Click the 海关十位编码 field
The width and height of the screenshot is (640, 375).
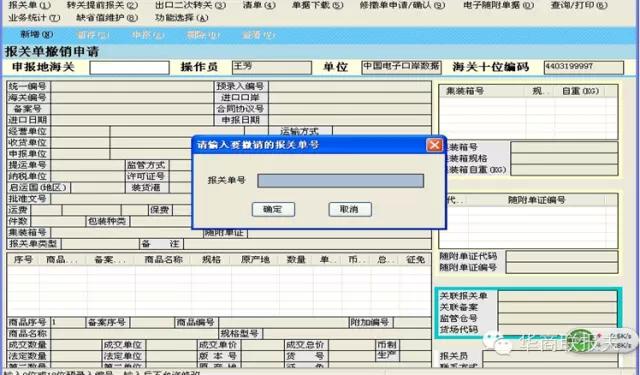tap(584, 67)
